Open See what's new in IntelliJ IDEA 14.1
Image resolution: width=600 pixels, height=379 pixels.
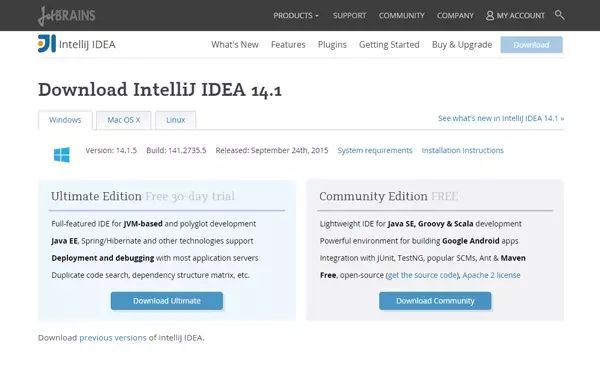(501, 118)
